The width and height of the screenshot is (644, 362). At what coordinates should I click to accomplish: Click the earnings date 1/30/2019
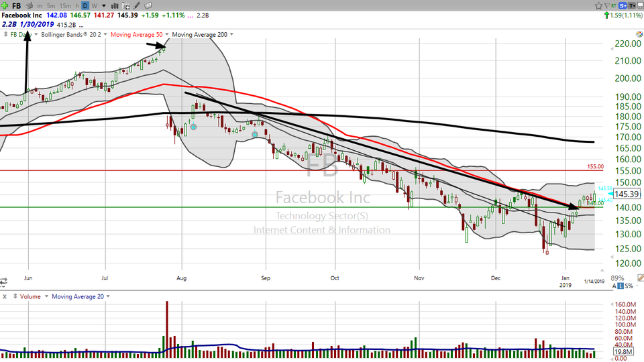(x=36, y=25)
